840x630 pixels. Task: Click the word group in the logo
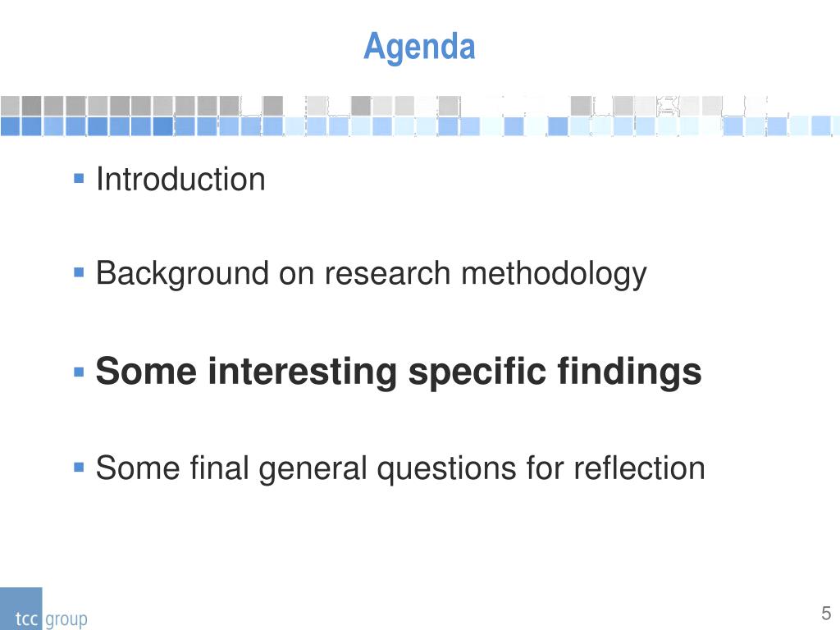66,620
